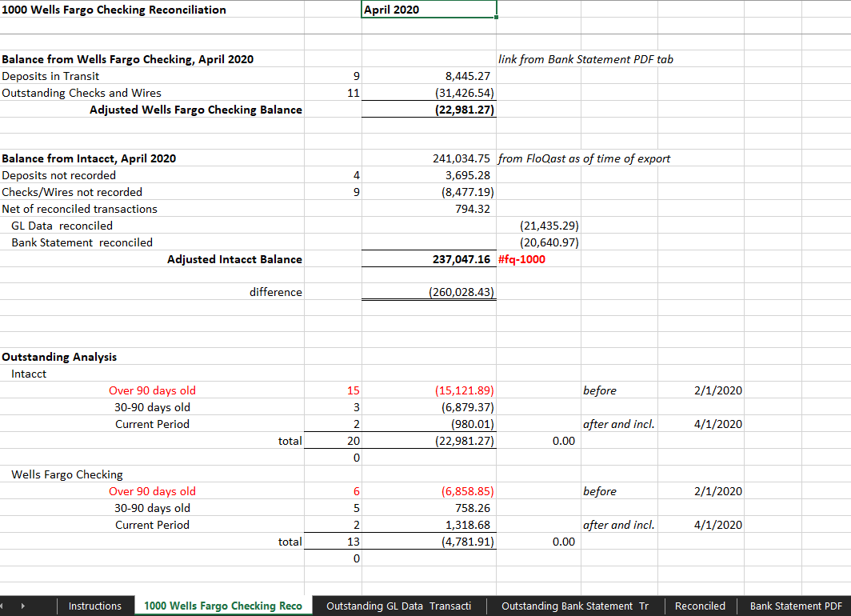Click the Bank Statement reconciled label
The width and height of the screenshot is (851, 616).
(82, 242)
